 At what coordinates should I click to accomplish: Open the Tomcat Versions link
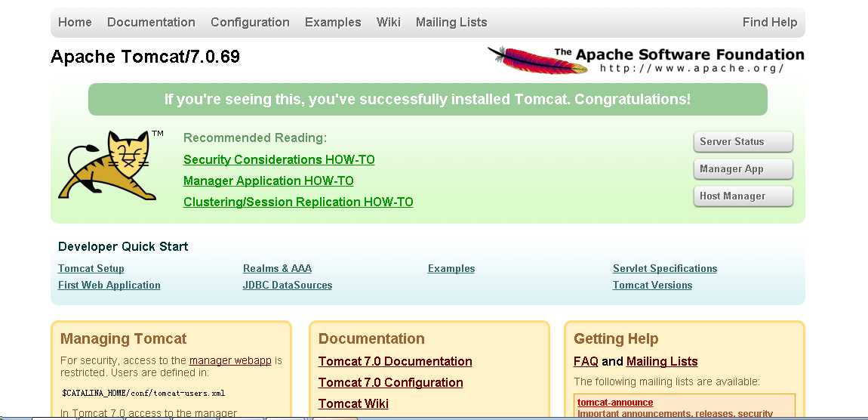click(652, 286)
